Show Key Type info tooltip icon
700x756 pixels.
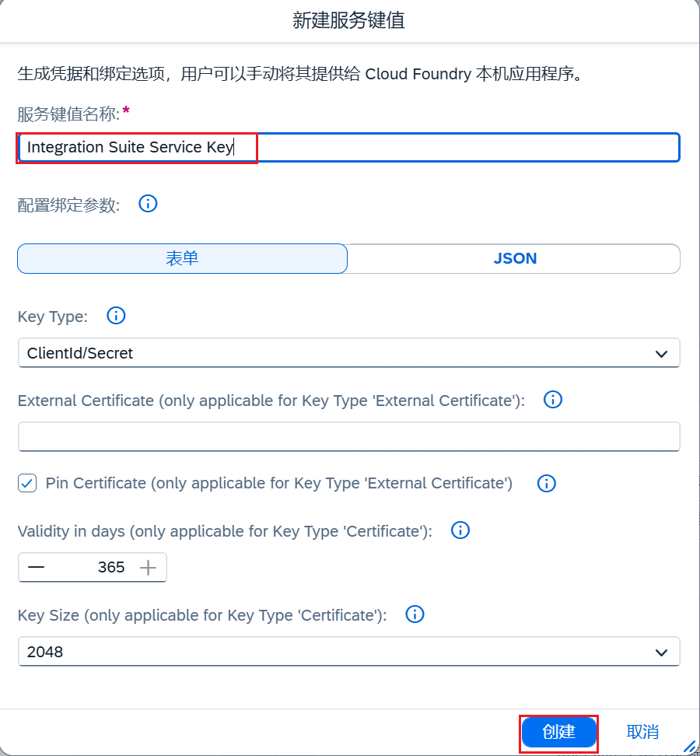coord(116,316)
